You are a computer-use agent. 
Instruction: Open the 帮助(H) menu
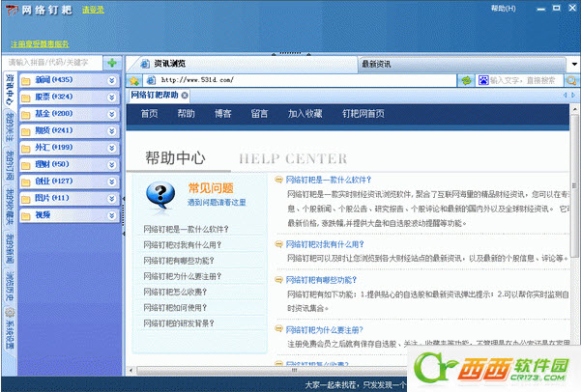coord(503,8)
